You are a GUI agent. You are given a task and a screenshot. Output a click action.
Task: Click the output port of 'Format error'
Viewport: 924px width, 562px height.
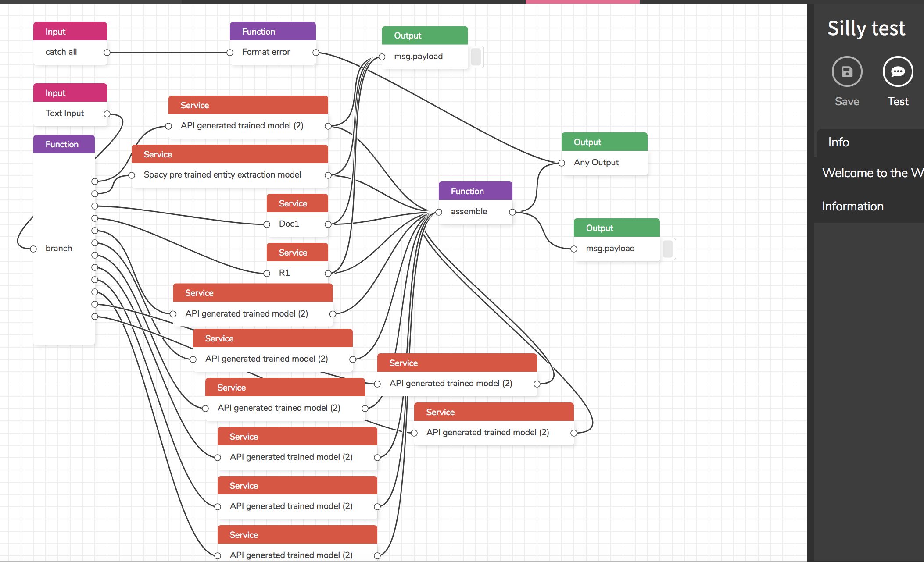click(316, 53)
